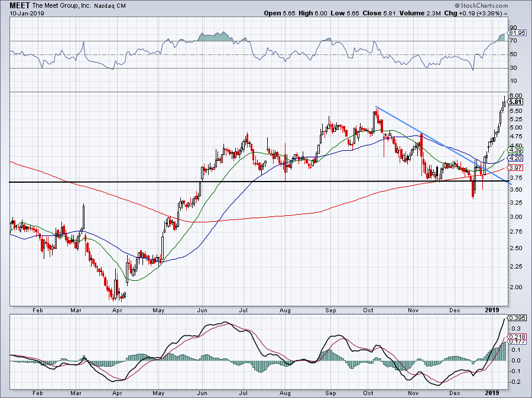Click the Low 5.65 value in header
Screen dimensions: 532x398
(345, 13)
